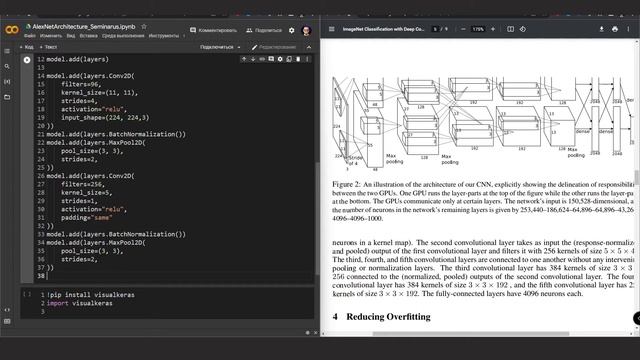Click the Поделиться share button
The image size is (640, 360).
pos(264,30)
